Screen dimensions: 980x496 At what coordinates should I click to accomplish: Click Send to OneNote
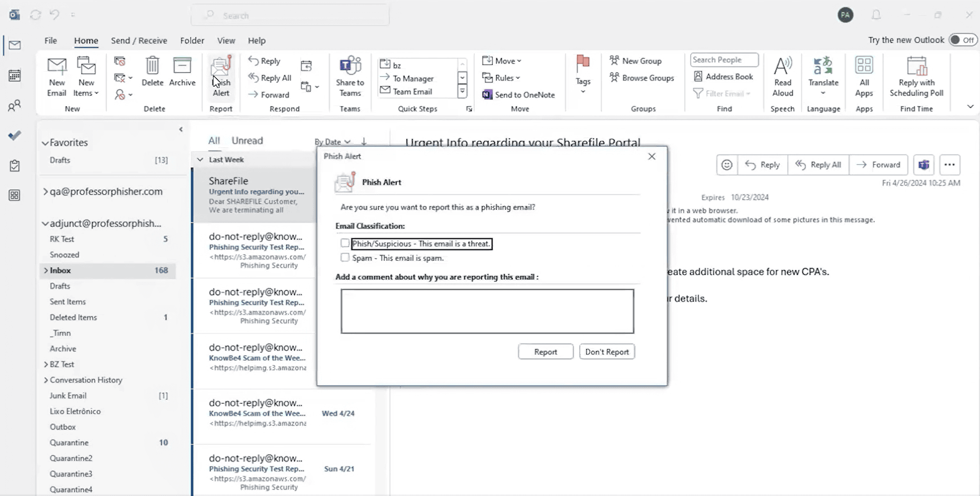click(x=518, y=94)
